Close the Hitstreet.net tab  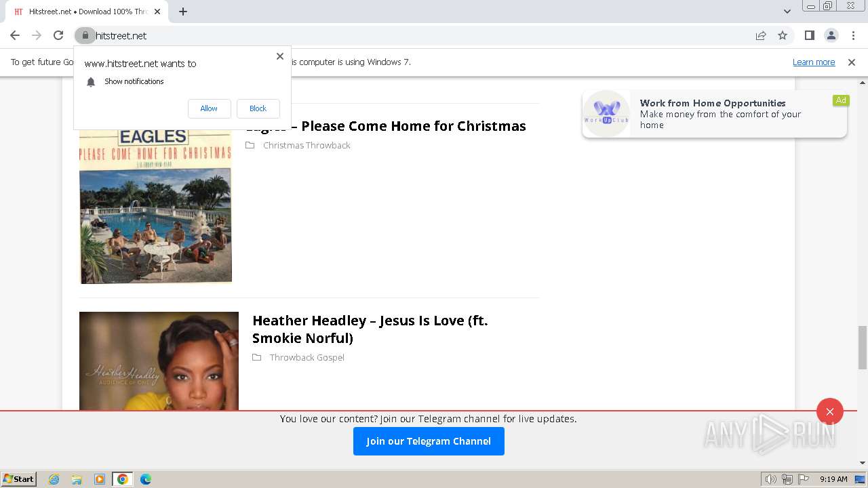[157, 12]
